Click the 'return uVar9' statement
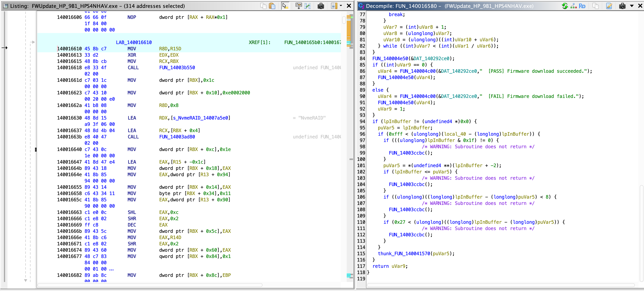Screen dimensions: 644x291 coord(390,266)
